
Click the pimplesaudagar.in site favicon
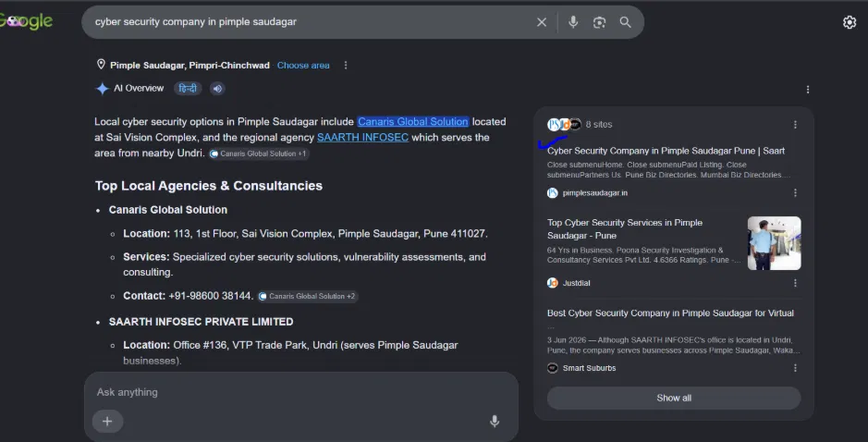click(x=553, y=192)
